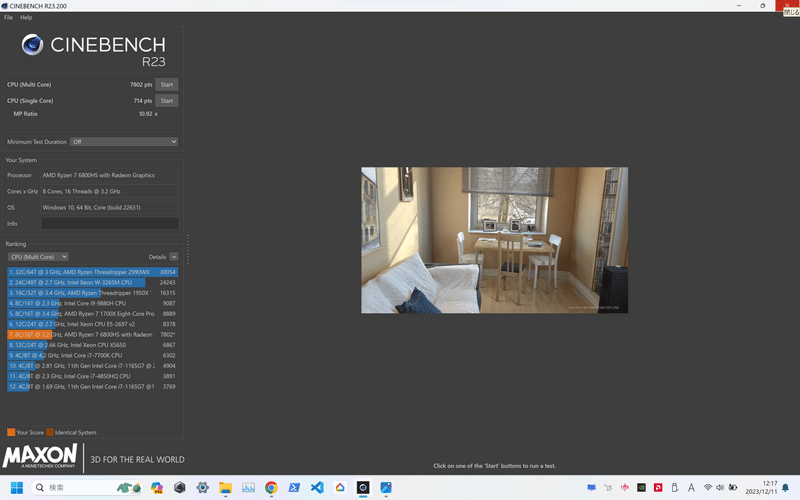800x500 pixels.
Task: Click the MP Ratio value 10.92 x
Action: (148, 114)
